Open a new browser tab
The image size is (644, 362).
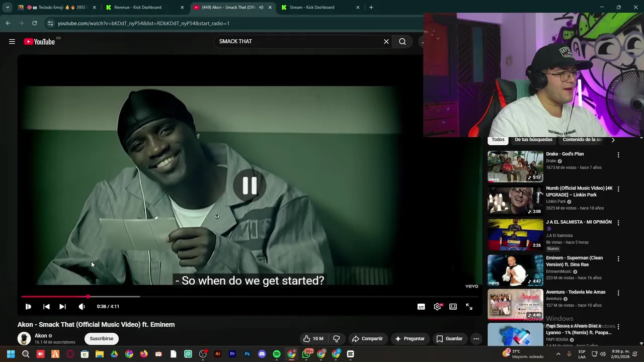(x=371, y=8)
